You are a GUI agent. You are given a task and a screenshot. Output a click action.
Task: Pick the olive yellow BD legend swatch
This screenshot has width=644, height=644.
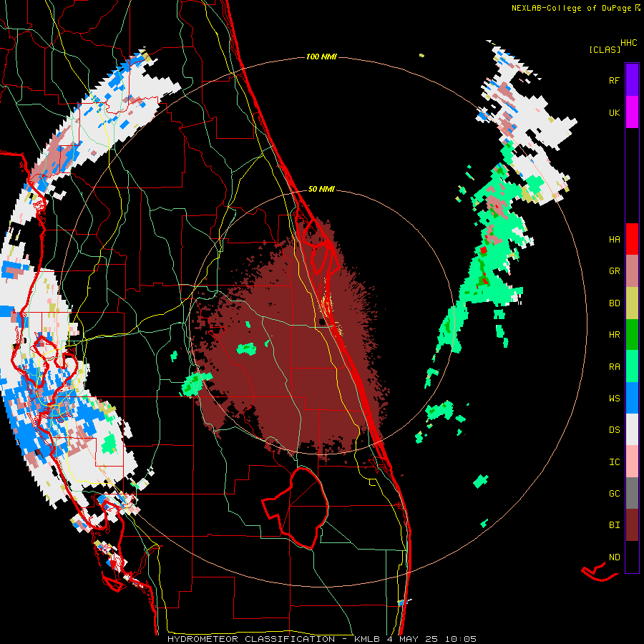click(x=632, y=303)
